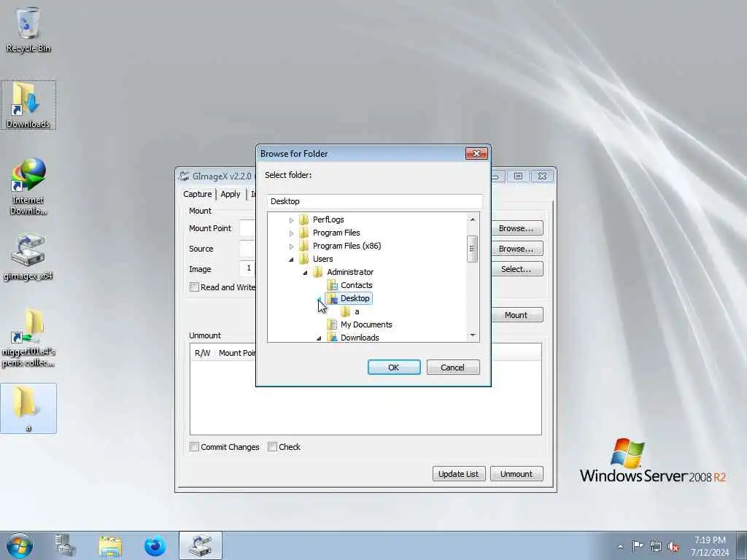The width and height of the screenshot is (747, 560).
Task: Click the Update List button
Action: (x=459, y=474)
